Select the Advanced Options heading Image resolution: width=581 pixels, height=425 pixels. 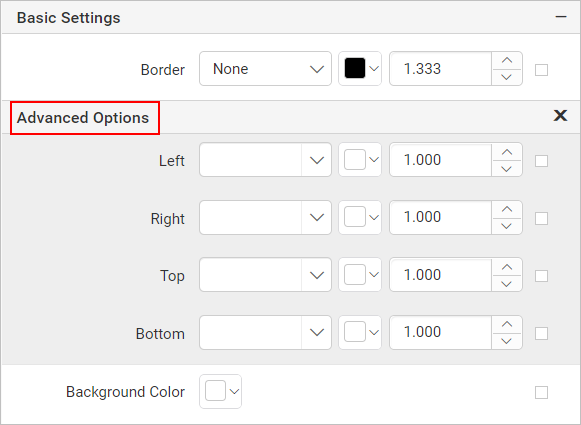[83, 118]
